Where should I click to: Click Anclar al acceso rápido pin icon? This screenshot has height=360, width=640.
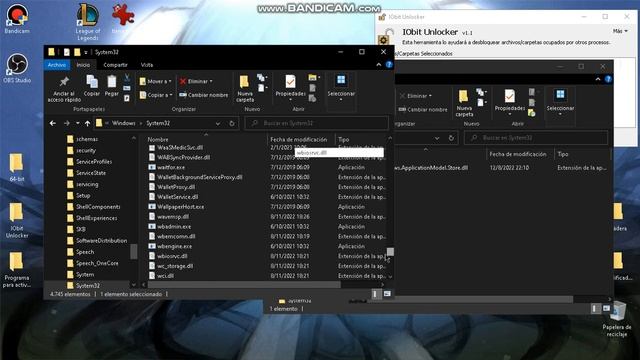[x=64, y=89]
